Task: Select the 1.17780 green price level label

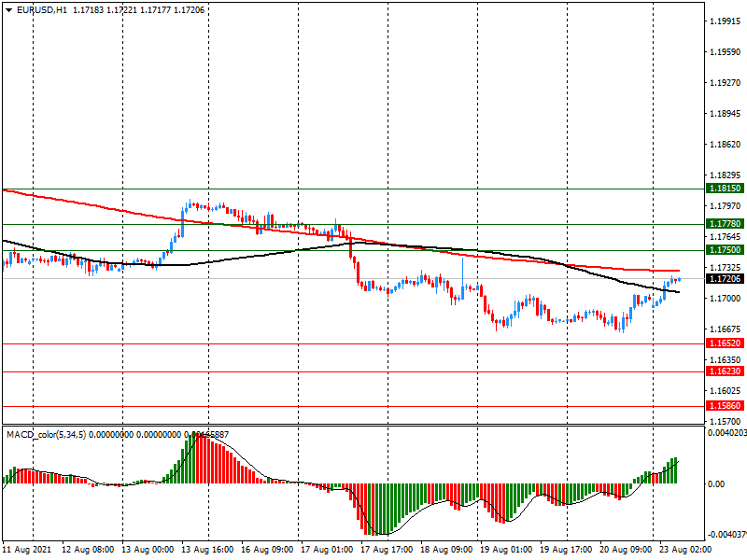Action: 726,224
